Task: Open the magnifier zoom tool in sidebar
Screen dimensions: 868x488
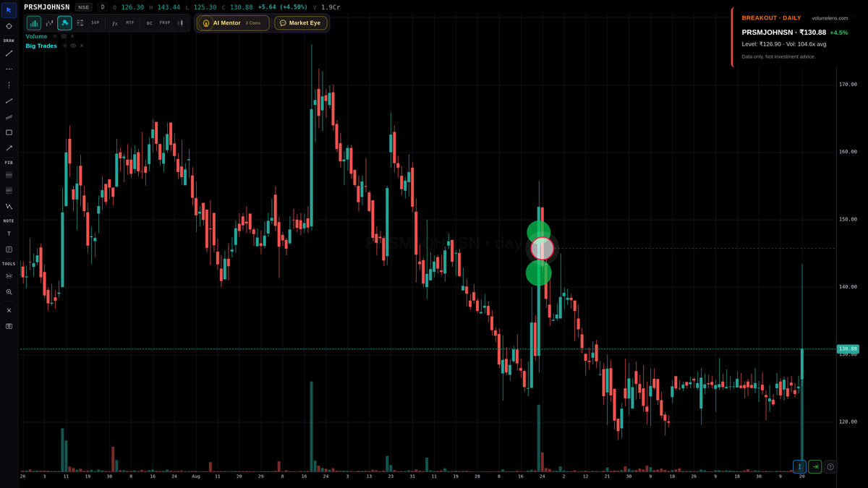Action: coord(8,292)
